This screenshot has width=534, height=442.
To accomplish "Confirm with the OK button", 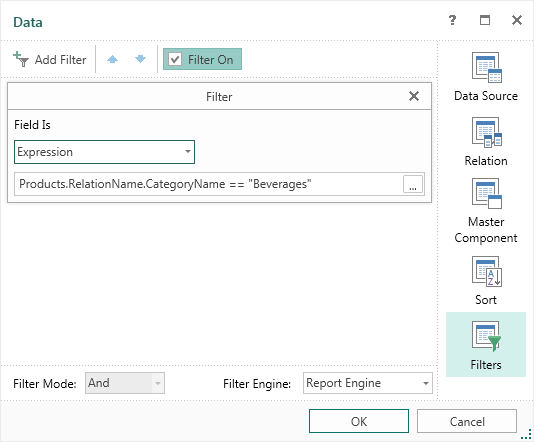I will (359, 421).
